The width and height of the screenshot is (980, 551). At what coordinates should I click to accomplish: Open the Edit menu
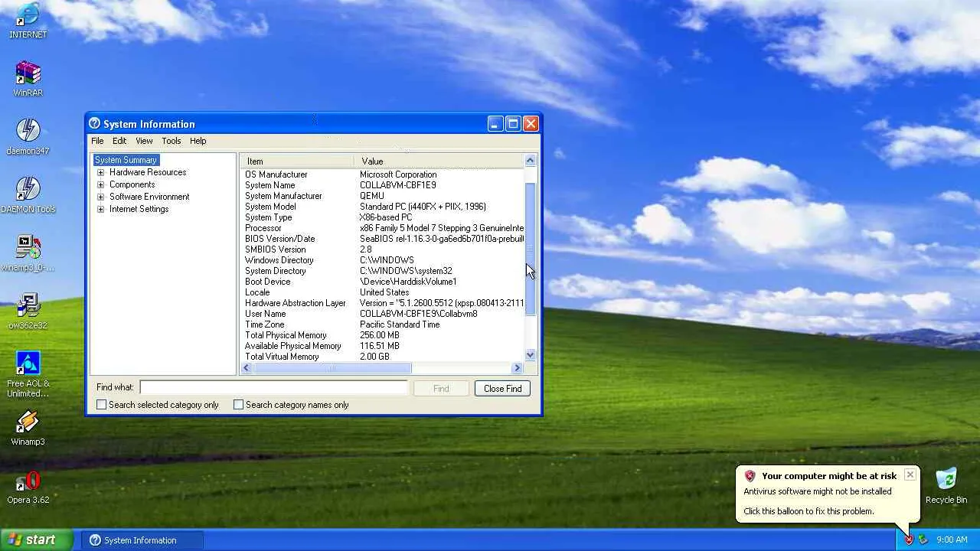point(119,141)
